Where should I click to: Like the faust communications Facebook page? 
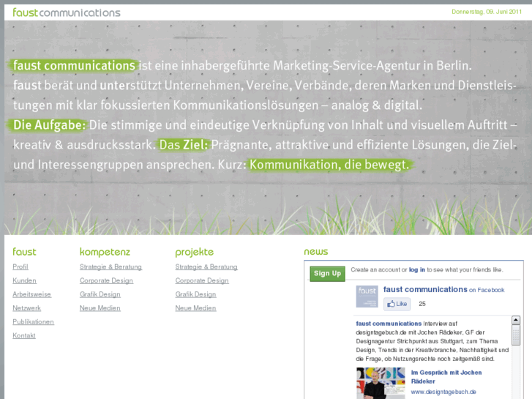tap(397, 304)
